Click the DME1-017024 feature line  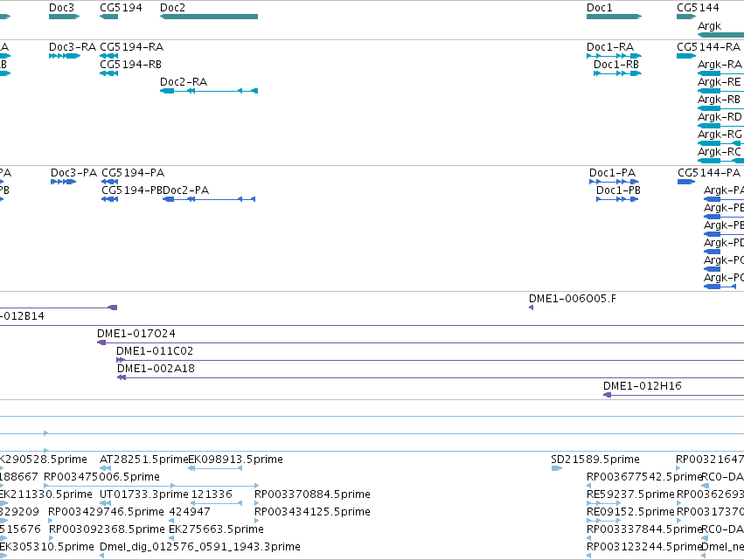[x=421, y=342]
